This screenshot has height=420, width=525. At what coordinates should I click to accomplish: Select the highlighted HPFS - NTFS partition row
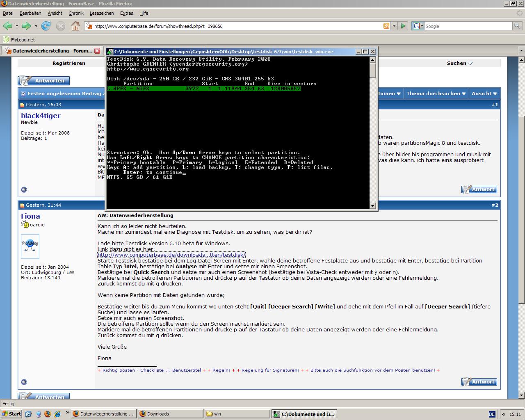pyautogui.click(x=203, y=89)
